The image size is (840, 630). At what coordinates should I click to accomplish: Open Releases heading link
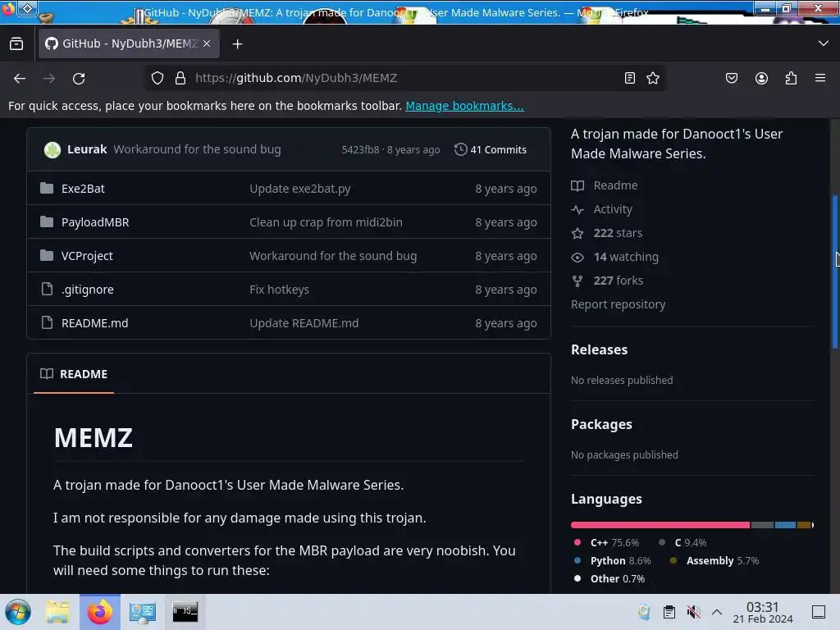coord(599,349)
